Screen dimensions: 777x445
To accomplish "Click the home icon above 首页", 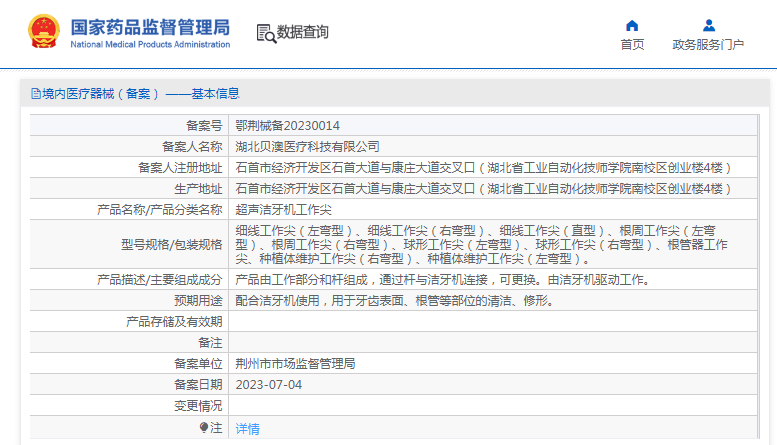I will click(x=632, y=25).
